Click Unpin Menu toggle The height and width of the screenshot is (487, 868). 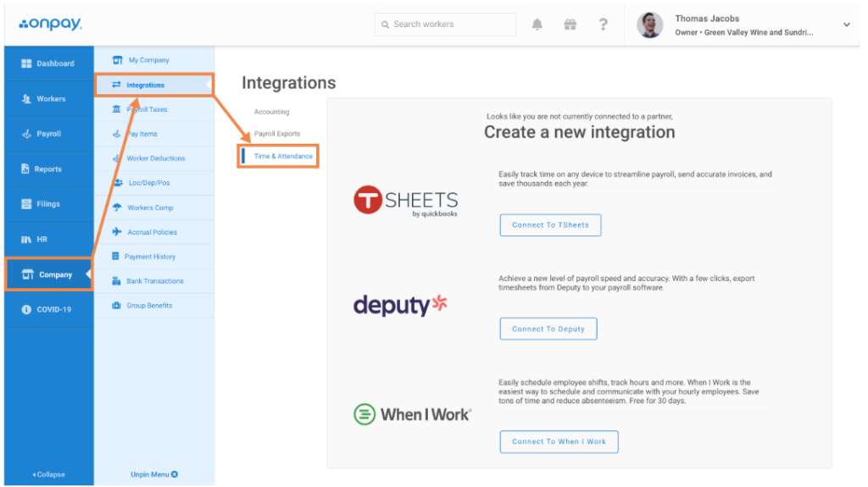pos(154,474)
